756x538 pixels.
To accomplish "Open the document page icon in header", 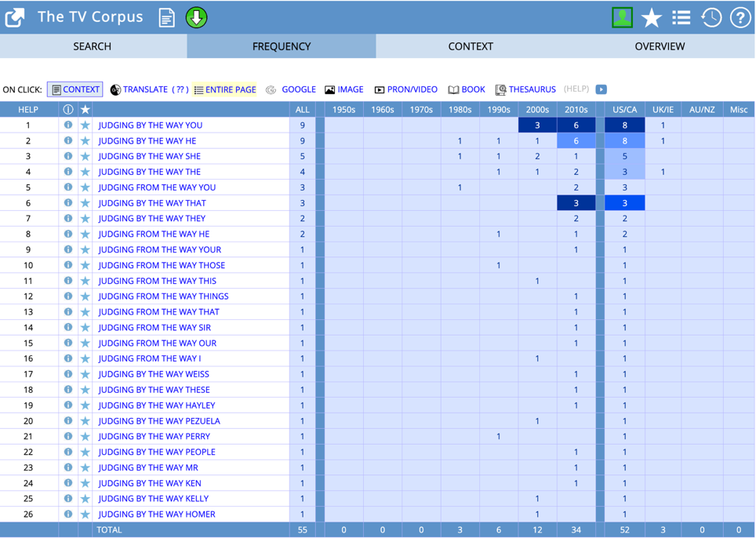I will (167, 18).
